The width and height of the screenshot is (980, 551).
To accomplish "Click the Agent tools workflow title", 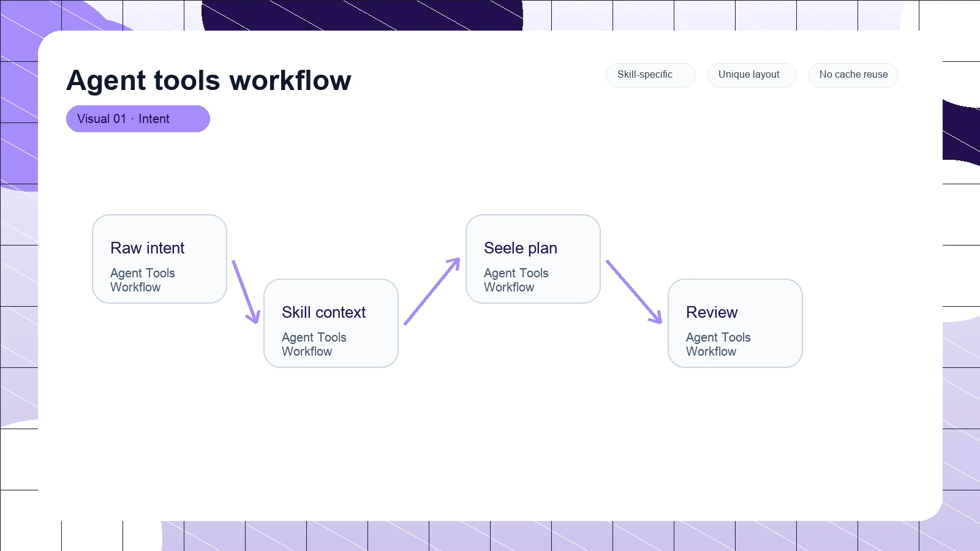I will coord(209,80).
